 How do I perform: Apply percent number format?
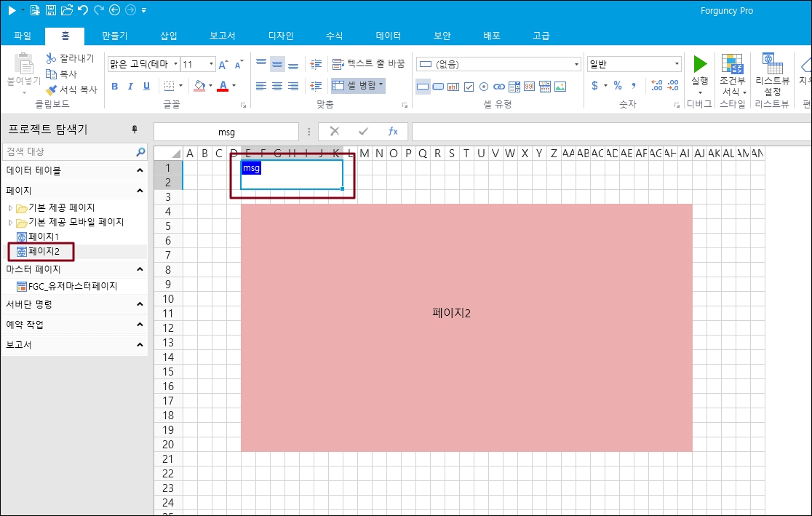click(x=617, y=86)
